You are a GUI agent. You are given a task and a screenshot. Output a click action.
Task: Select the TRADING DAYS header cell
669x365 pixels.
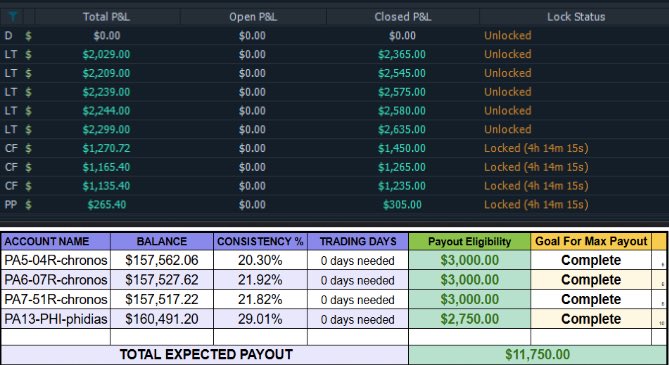click(x=358, y=241)
